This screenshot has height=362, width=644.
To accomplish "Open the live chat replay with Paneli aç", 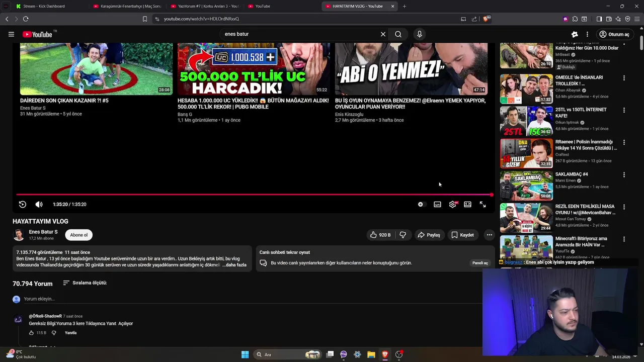I will coord(479,263).
